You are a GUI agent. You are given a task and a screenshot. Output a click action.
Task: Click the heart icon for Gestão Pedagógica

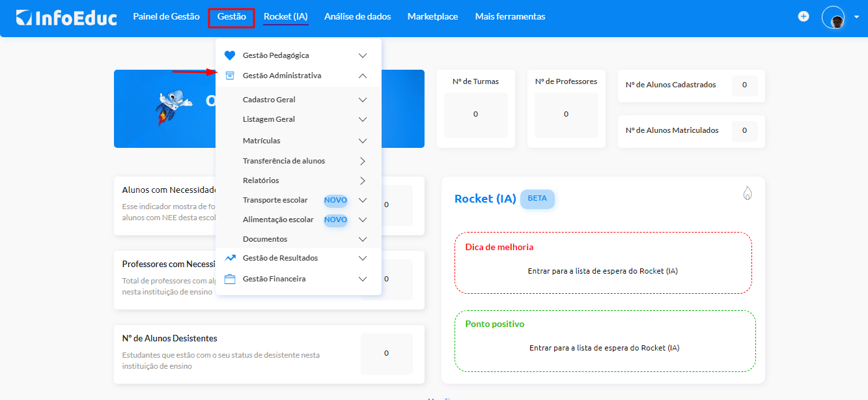pyautogui.click(x=229, y=55)
